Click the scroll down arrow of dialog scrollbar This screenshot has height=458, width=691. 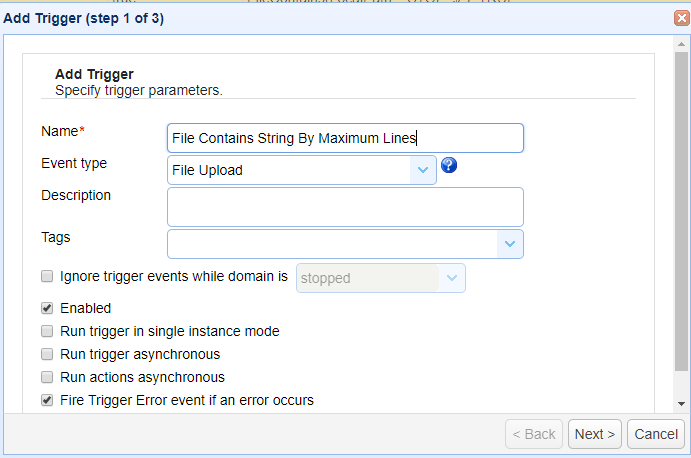pyautogui.click(x=682, y=403)
